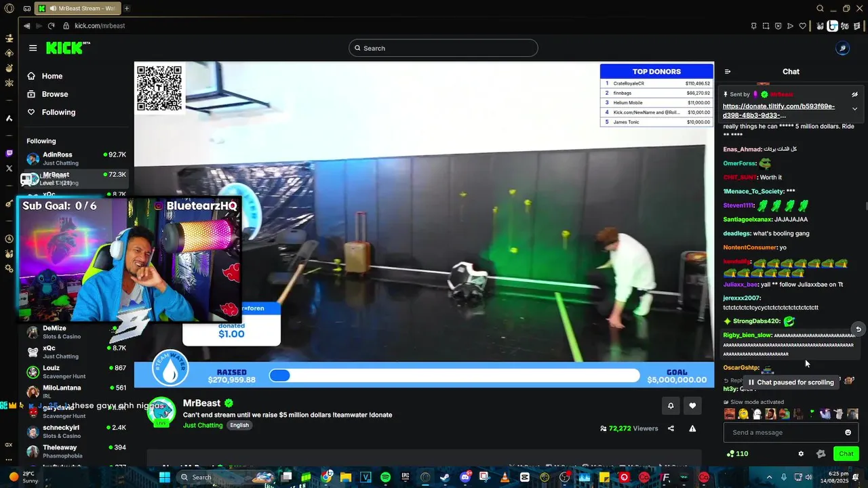Open chat settings gear

point(801,453)
